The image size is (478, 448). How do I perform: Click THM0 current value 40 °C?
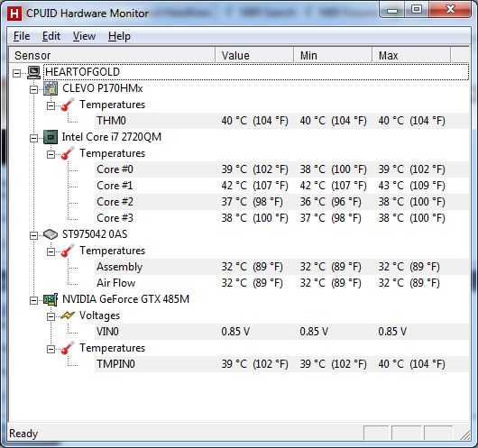pyautogui.click(x=255, y=121)
